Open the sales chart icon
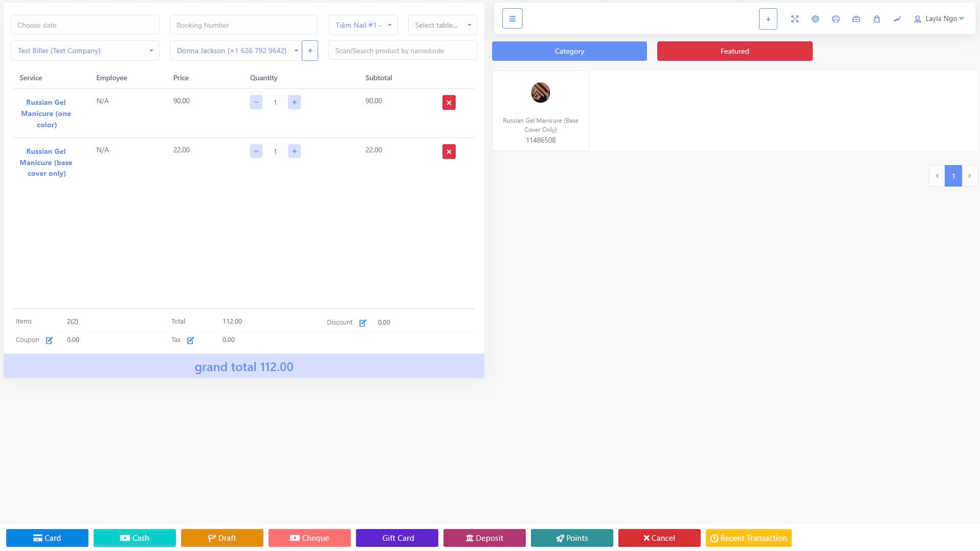Image resolution: width=980 pixels, height=551 pixels. point(897,19)
